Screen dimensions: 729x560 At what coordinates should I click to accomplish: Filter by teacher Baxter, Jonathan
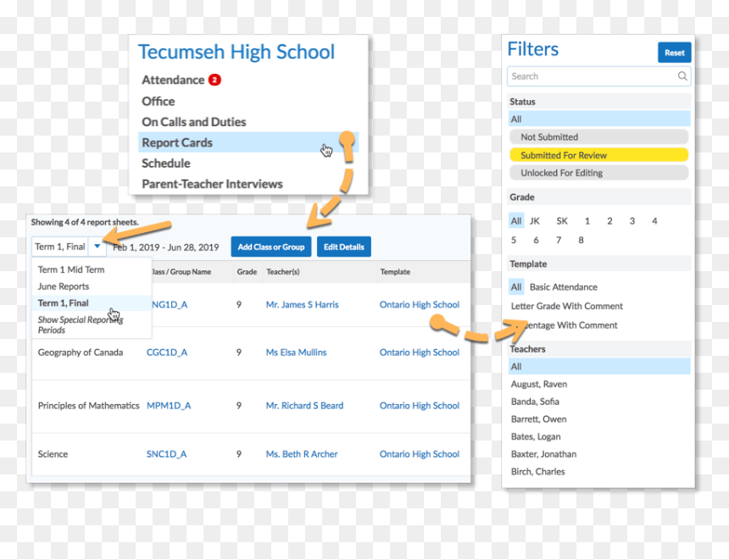point(543,454)
